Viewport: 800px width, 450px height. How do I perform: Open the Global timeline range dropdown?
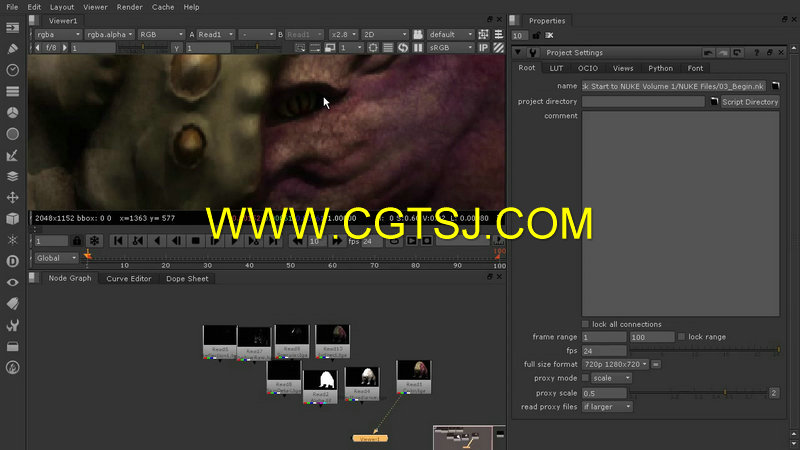click(x=56, y=258)
